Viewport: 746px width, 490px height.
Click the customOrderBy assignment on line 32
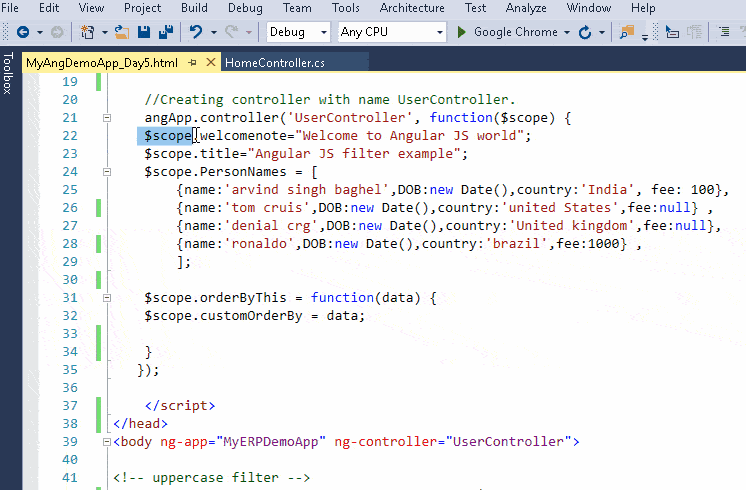(255, 316)
